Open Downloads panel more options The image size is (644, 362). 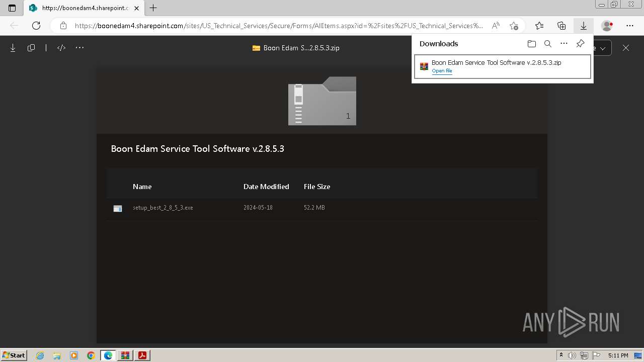pos(564,44)
